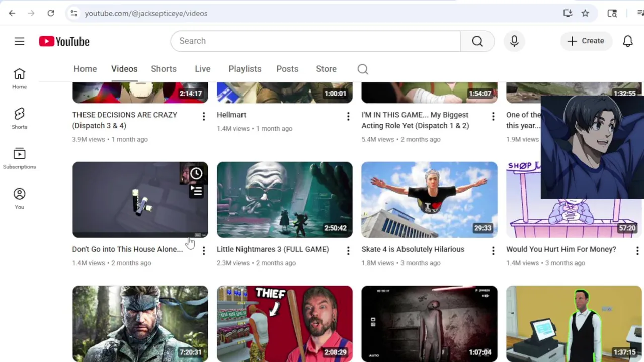Open browser side search icon
The image size is (644, 362).
point(612,13)
